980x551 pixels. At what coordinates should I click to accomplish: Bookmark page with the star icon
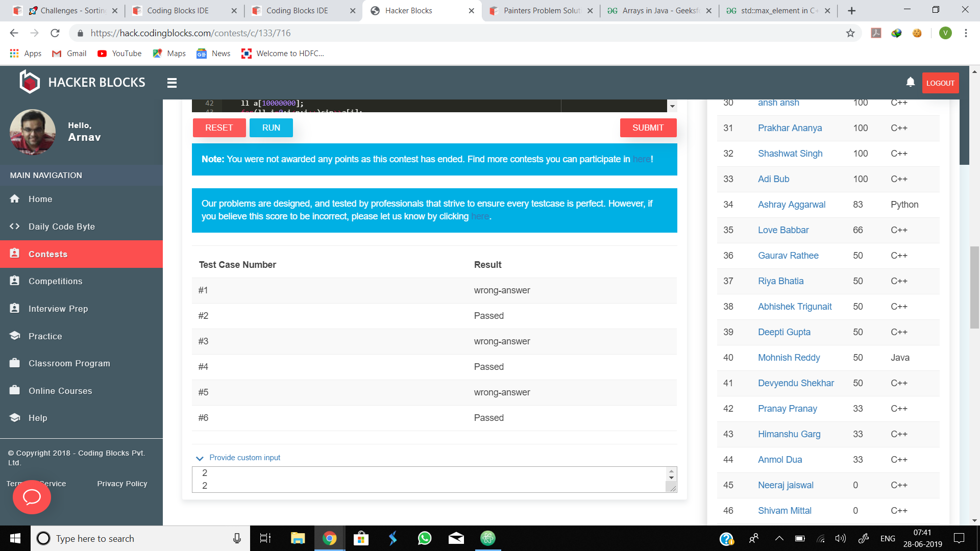coord(850,33)
